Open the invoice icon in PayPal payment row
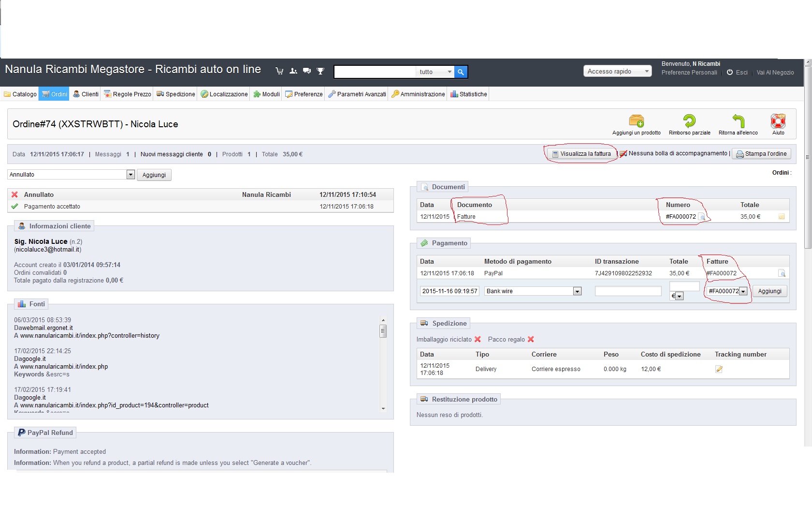This screenshot has width=812, height=508. pos(782,273)
